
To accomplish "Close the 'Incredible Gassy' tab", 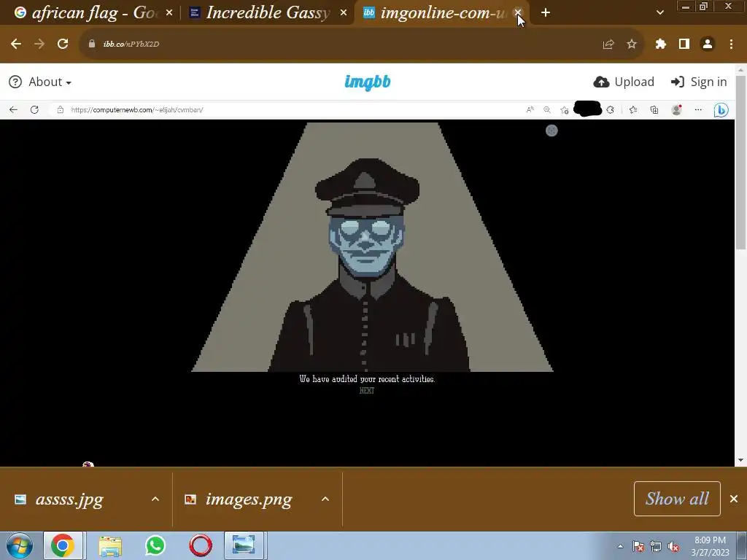I will (x=344, y=13).
